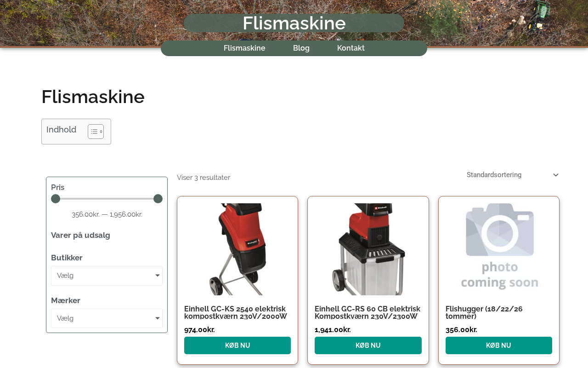Buy the Flishugger with KØB NU

499,345
